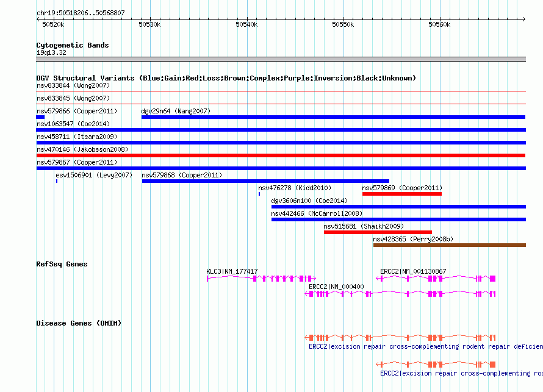The width and height of the screenshot is (543, 392).
Task: Click the 50530k ruler tick label
Action: click(x=149, y=24)
